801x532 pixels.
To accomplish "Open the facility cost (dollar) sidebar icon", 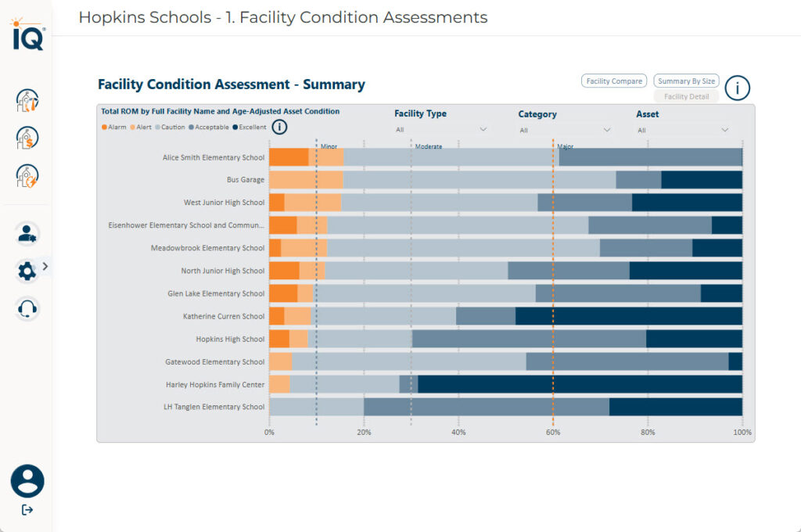I will (27, 138).
